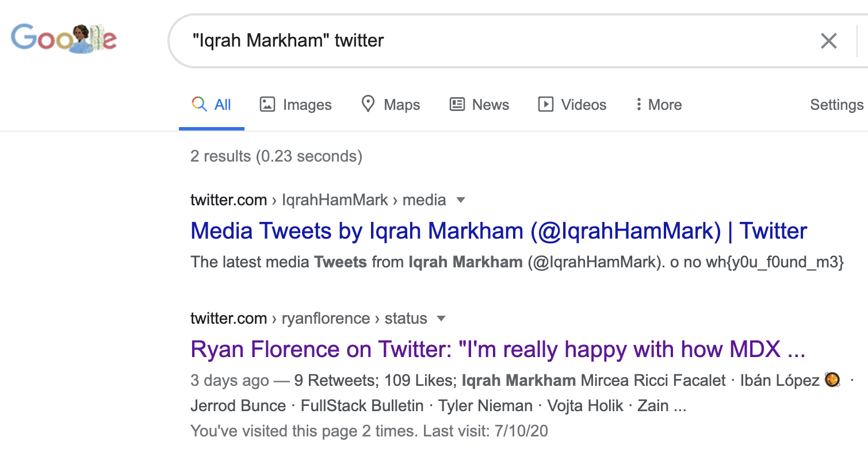Open the More three-dot menu

pos(659,105)
